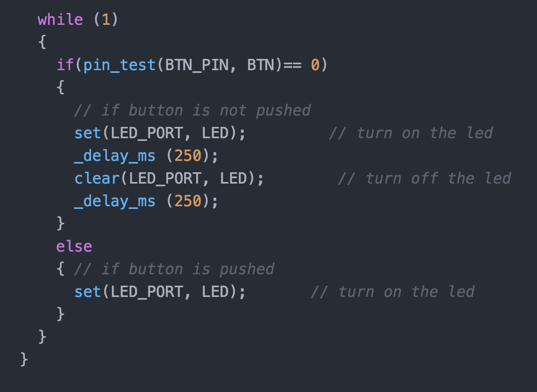Click the clear function name

(97, 178)
